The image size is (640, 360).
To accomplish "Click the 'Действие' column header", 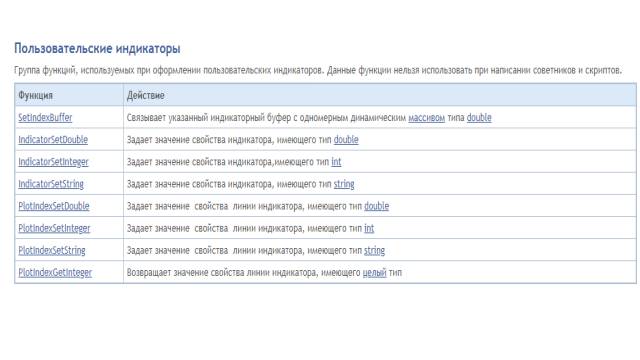I will (145, 96).
